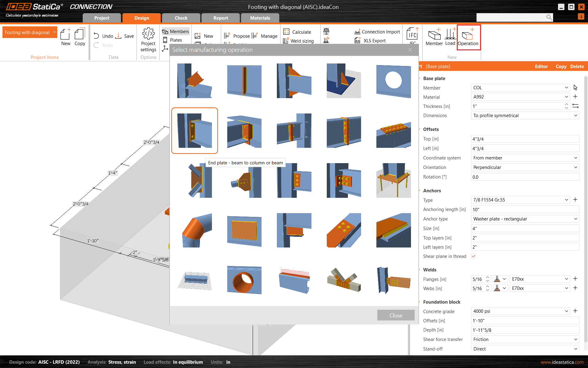Click Close button in operation dialog
Screen dimensions: 588x368
click(x=396, y=315)
